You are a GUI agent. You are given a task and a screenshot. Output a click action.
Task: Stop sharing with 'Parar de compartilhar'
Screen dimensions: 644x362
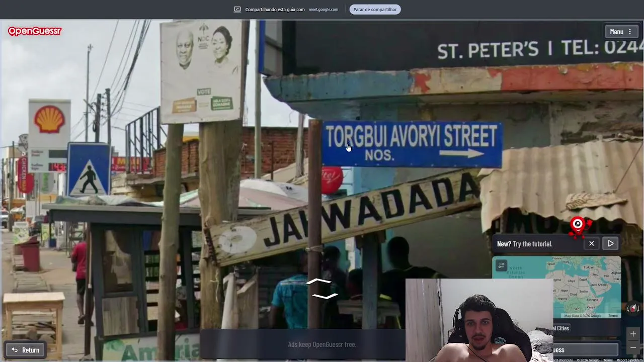coord(375,10)
